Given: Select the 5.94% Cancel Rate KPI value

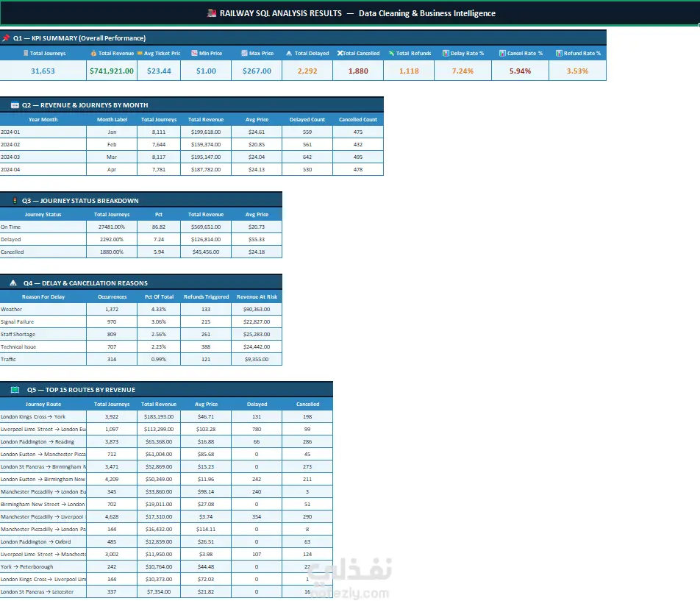Looking at the screenshot, I should [x=520, y=71].
